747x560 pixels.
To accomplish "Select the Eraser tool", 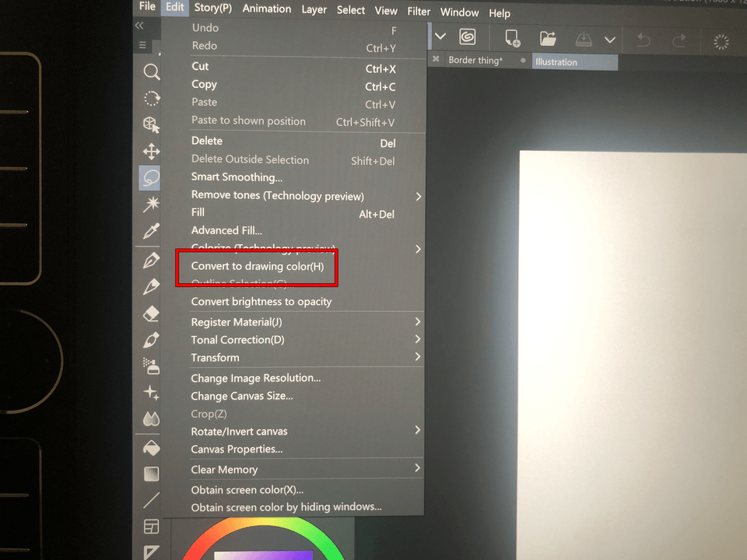I will [x=152, y=313].
